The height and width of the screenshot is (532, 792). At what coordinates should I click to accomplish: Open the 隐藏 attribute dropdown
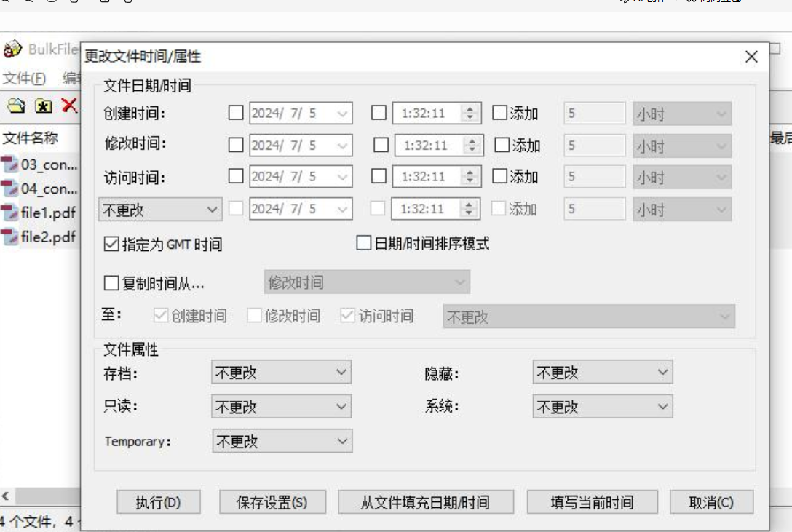pos(603,373)
